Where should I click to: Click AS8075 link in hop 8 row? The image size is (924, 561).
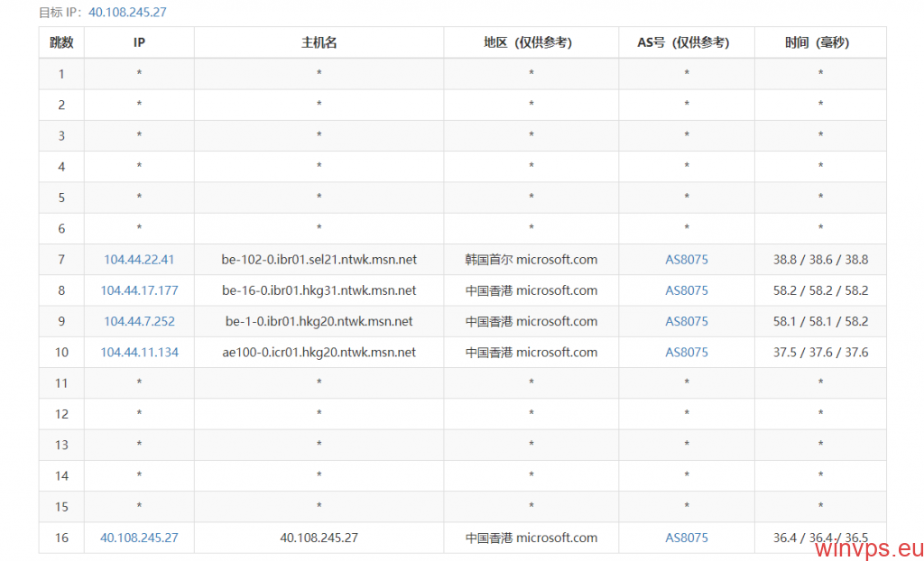(687, 290)
